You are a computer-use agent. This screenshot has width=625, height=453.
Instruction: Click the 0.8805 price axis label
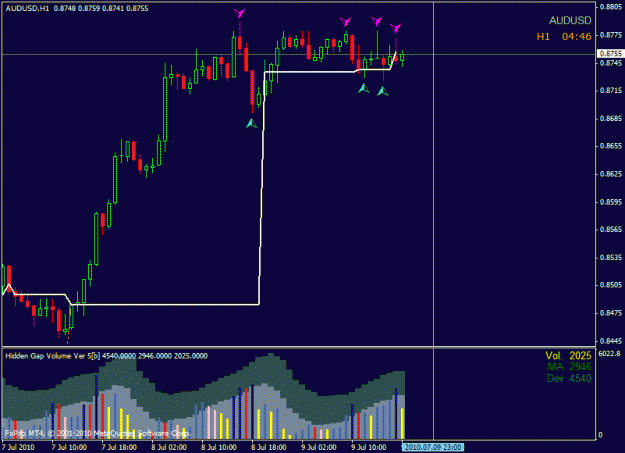611,6
